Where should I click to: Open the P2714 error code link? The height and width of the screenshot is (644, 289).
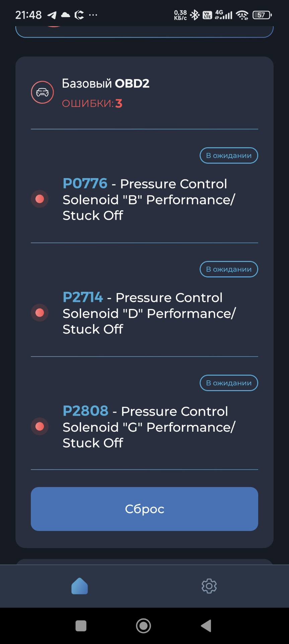[x=83, y=297]
